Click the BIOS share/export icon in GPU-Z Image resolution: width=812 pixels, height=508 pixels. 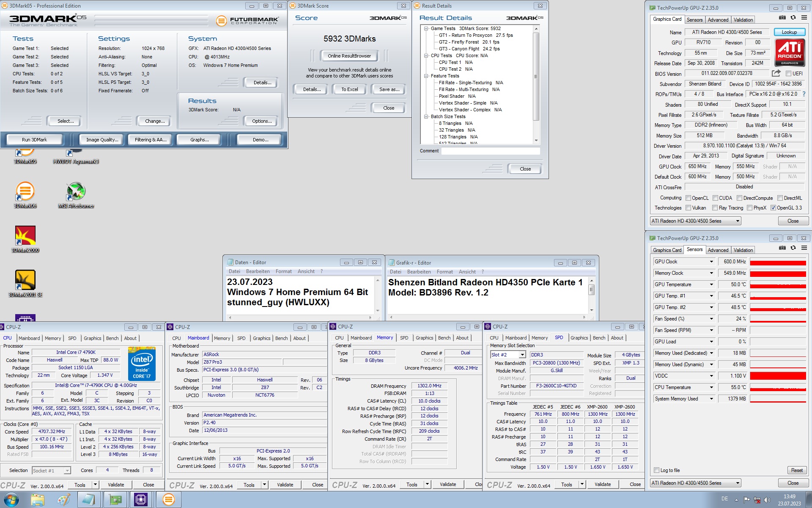coord(776,73)
